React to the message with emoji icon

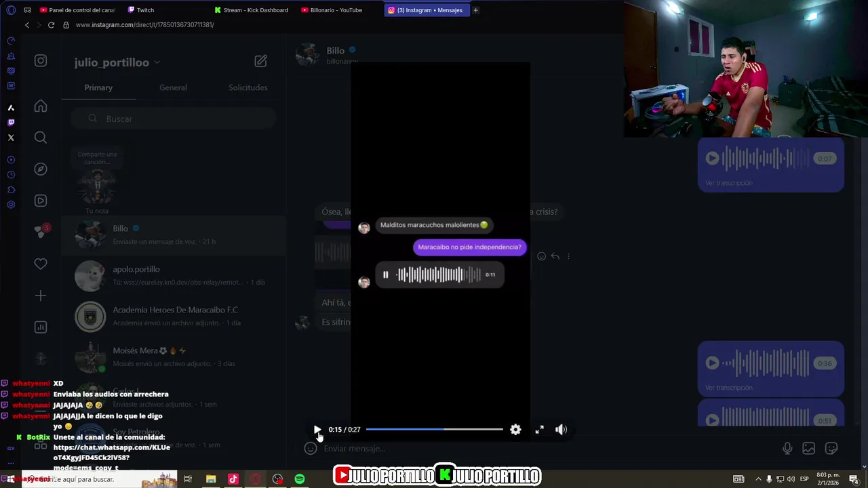[541, 256]
